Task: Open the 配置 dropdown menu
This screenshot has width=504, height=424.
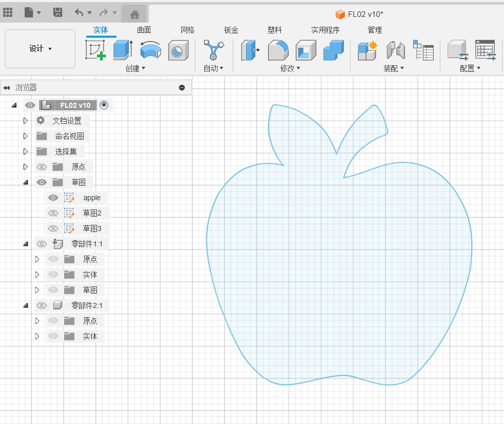Action: point(470,68)
